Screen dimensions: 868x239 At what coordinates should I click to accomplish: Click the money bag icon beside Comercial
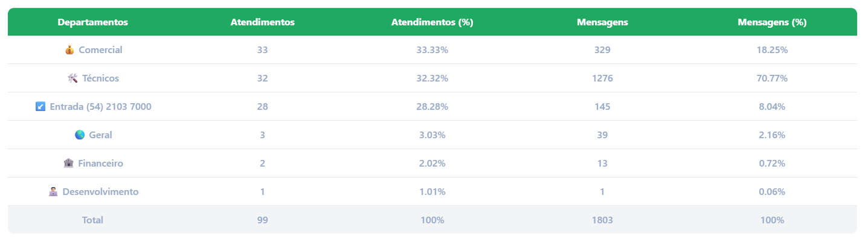[69, 50]
